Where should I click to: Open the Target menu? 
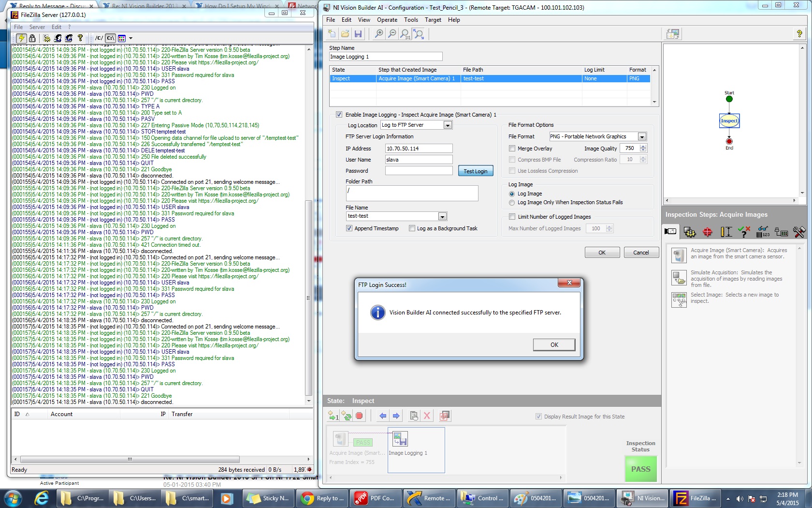tap(433, 20)
